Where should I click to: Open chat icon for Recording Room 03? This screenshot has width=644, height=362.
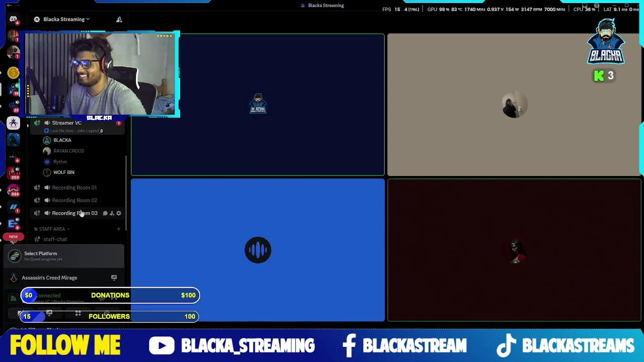pyautogui.click(x=105, y=213)
